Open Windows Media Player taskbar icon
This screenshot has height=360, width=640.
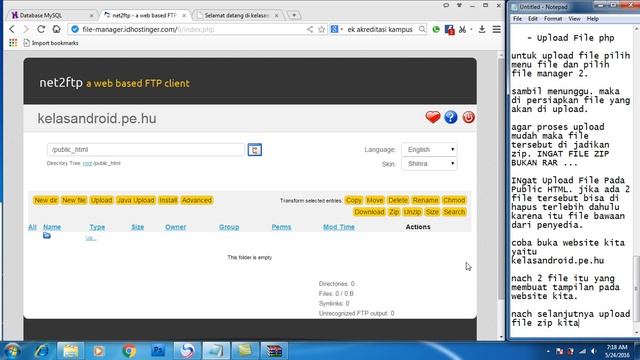click(98, 351)
